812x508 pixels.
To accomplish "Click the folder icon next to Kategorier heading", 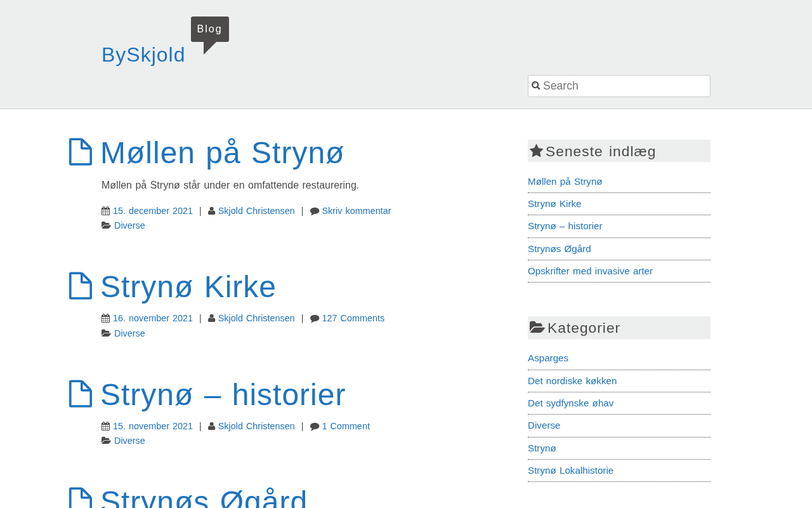I will point(537,328).
